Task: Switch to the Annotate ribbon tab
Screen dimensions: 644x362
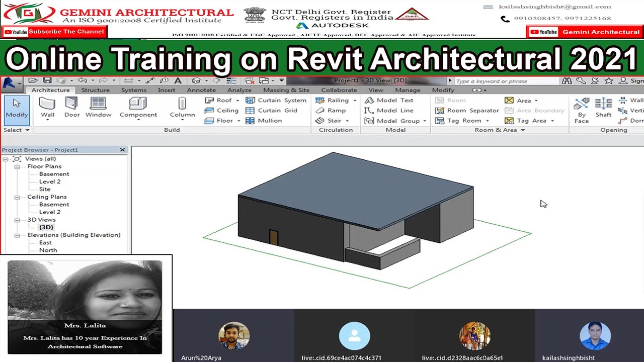Action: tap(201, 90)
